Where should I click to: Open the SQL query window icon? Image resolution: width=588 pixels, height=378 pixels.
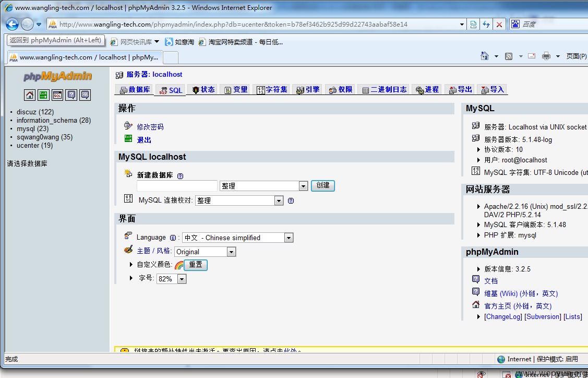pyautogui.click(x=57, y=95)
